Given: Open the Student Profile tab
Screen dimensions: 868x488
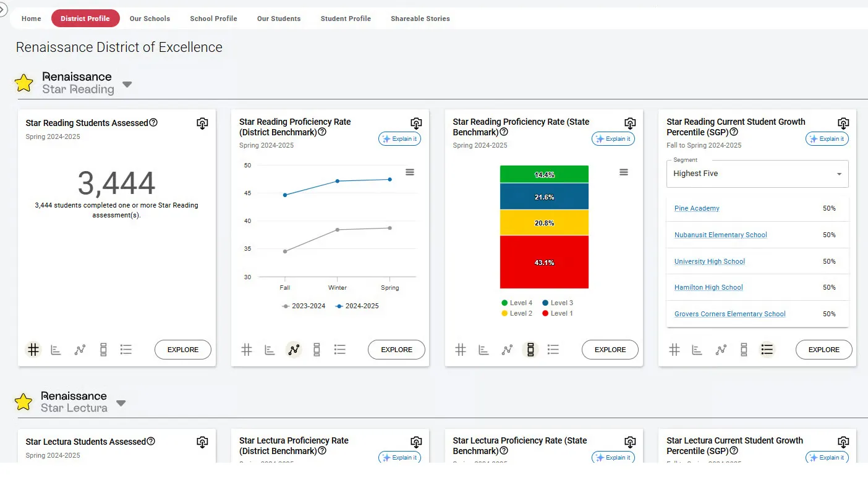Looking at the screenshot, I should click(346, 19).
